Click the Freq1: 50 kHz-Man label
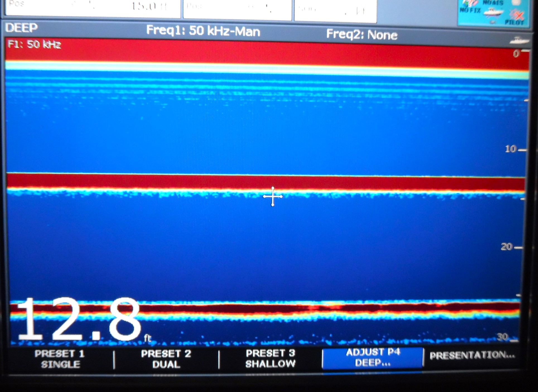This screenshot has width=538, height=392. point(203,31)
